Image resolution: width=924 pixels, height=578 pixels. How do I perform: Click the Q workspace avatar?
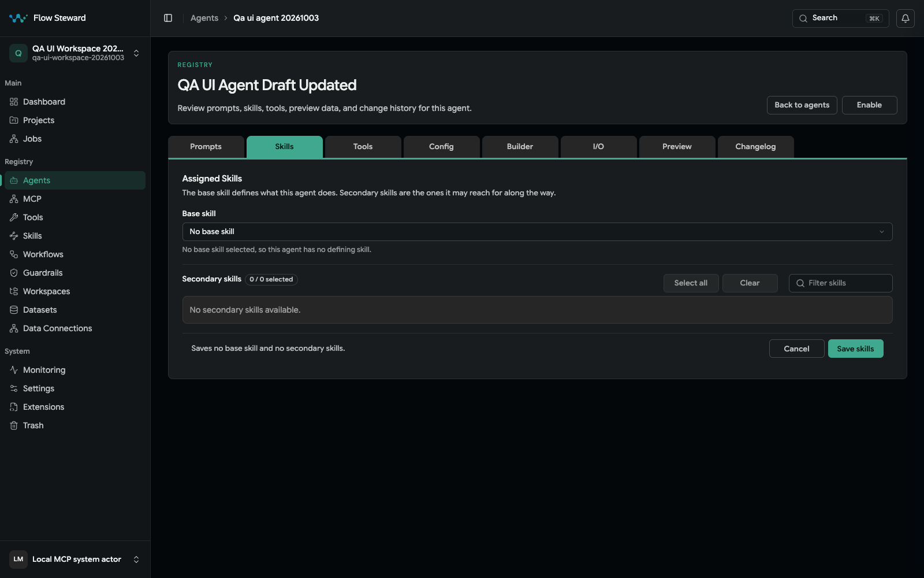tap(18, 53)
